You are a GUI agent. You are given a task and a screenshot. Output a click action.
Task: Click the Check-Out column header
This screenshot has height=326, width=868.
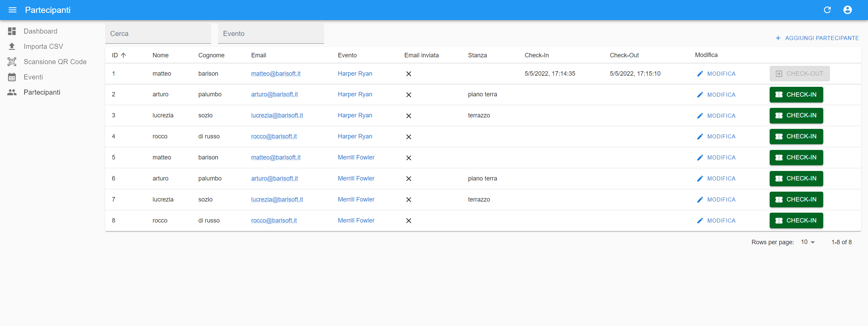(x=624, y=55)
